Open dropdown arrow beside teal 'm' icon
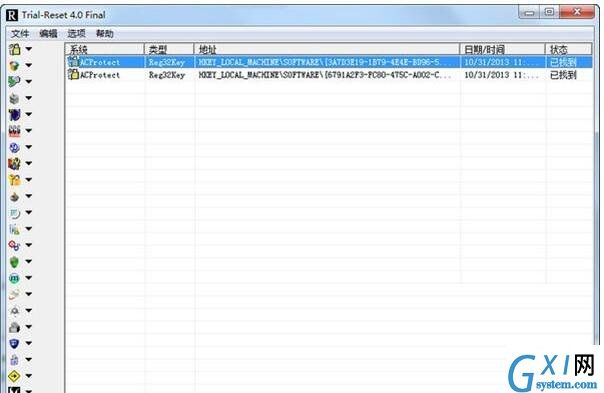Viewport: 604px width, 393px height. tap(29, 278)
